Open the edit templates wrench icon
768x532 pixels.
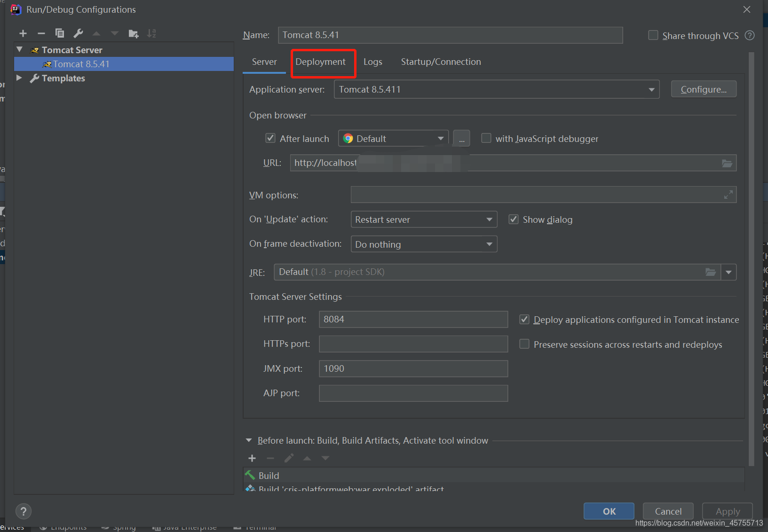(78, 33)
